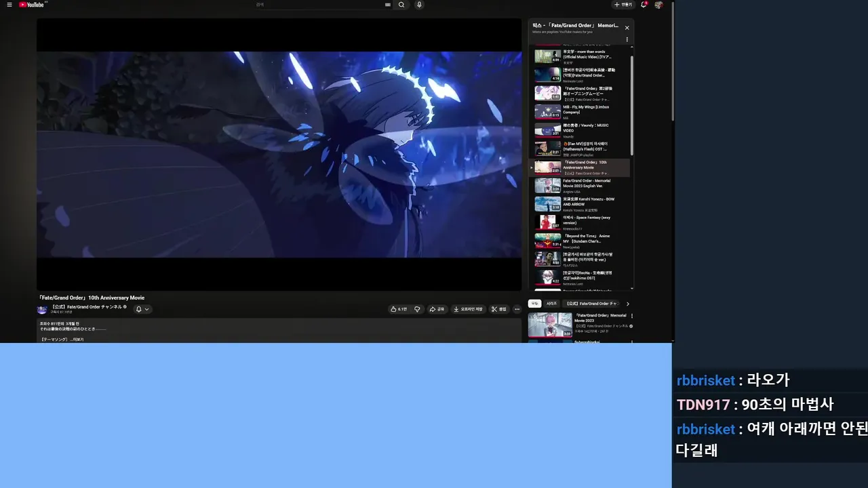Play Kenshi Yonezu BOW AND ARROW item
Image resolution: width=868 pixels, height=488 pixels.
pyautogui.click(x=580, y=204)
